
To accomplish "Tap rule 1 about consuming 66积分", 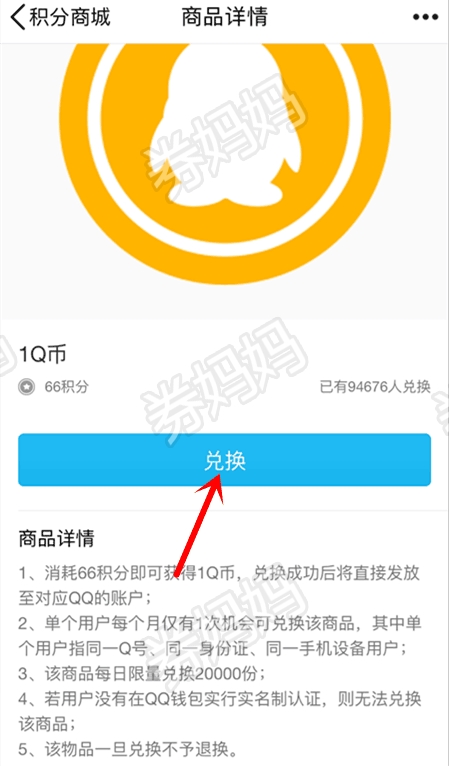I will coord(219,585).
